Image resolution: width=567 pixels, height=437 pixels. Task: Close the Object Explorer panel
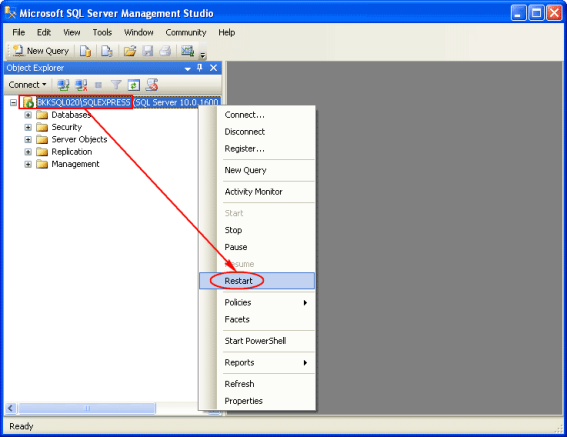tap(213, 68)
